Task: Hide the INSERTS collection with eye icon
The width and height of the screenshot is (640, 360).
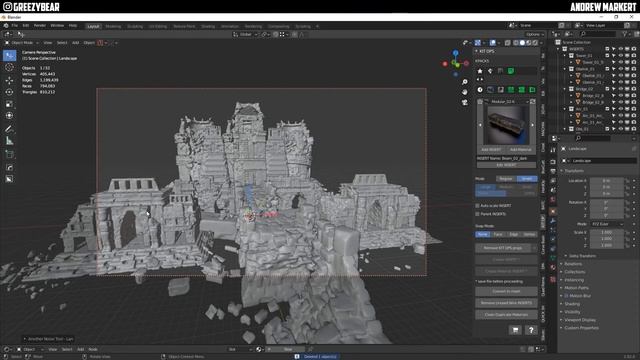Action: pyautogui.click(x=620, y=49)
